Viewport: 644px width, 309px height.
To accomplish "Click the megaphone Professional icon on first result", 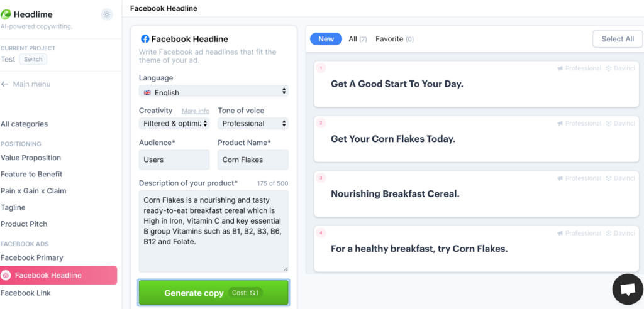I will click(560, 68).
